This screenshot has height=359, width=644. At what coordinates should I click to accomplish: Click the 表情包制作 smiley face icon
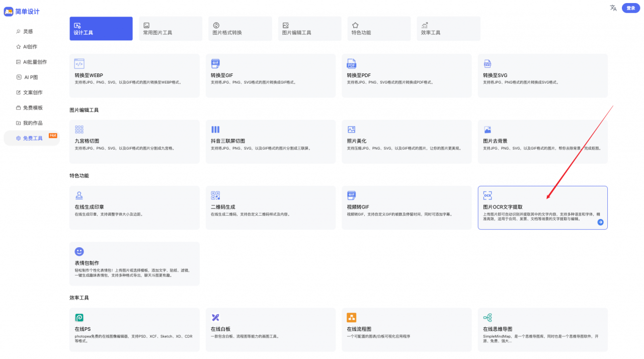pos(79,251)
